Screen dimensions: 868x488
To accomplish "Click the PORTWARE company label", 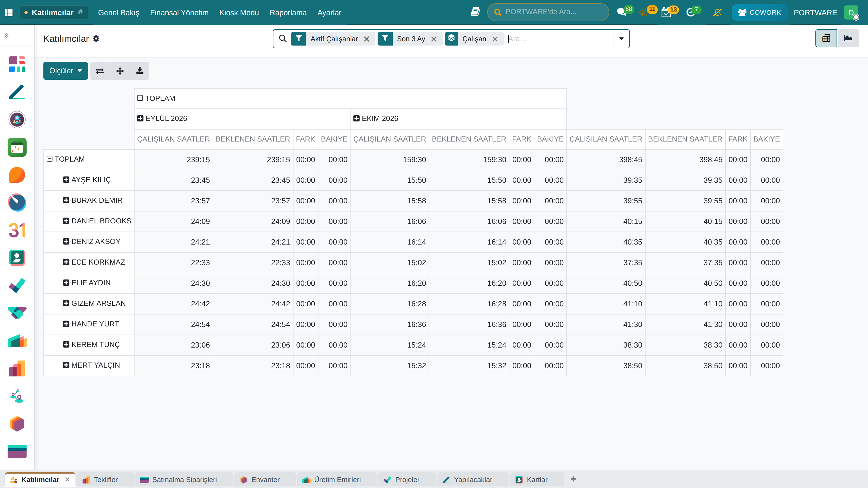I will tap(815, 12).
